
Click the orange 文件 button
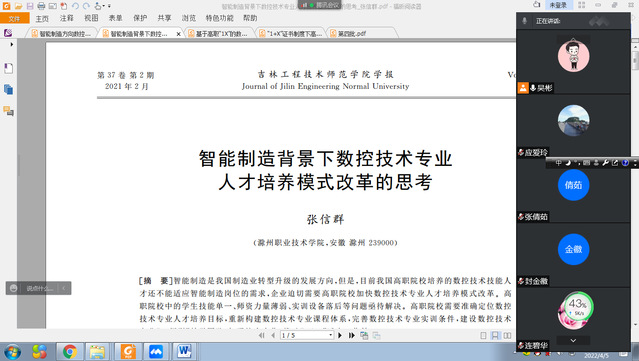15,18
